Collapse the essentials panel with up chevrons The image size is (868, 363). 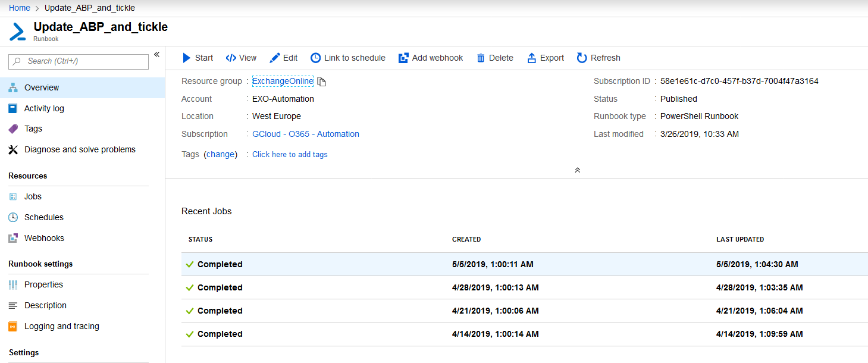(x=577, y=170)
